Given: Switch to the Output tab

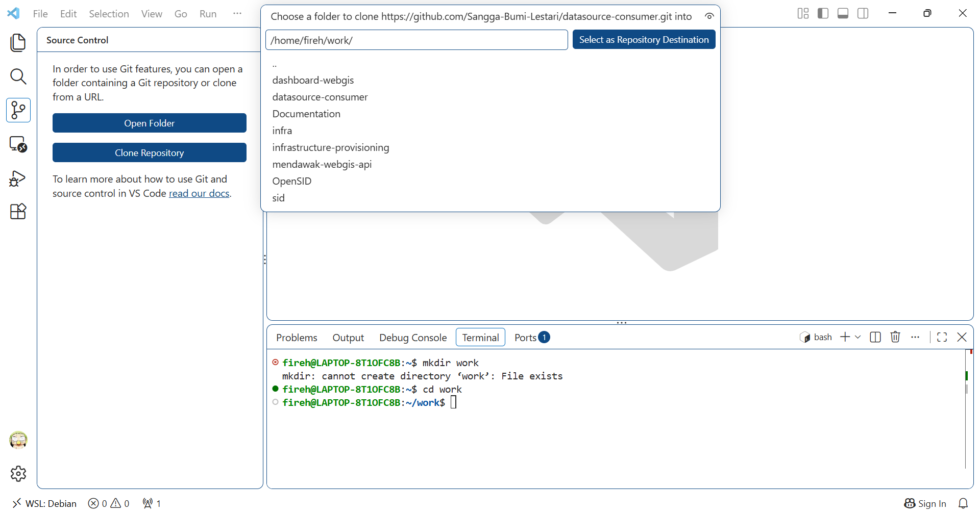Looking at the screenshot, I should pyautogui.click(x=348, y=338).
